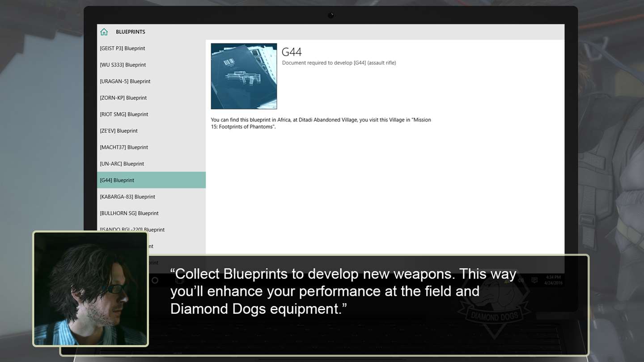Show the [UN-ARC] Blueprint details
Image resolution: width=644 pixels, height=362 pixels.
click(x=152, y=164)
